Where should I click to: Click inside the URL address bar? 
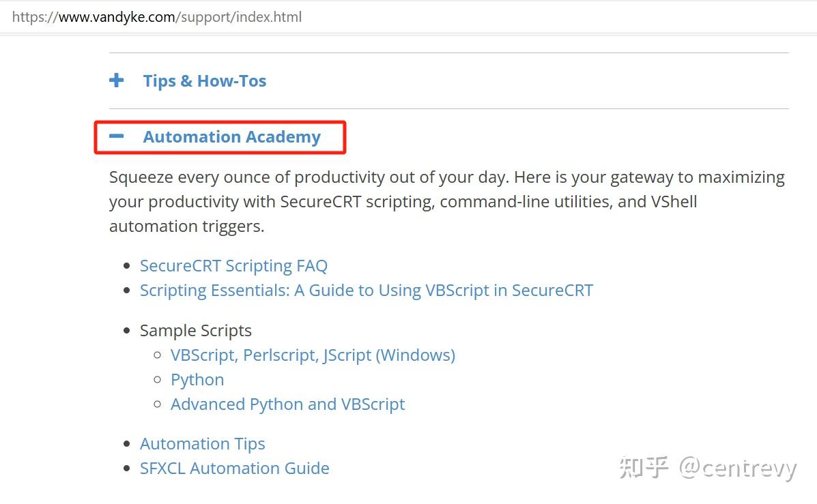click(408, 16)
